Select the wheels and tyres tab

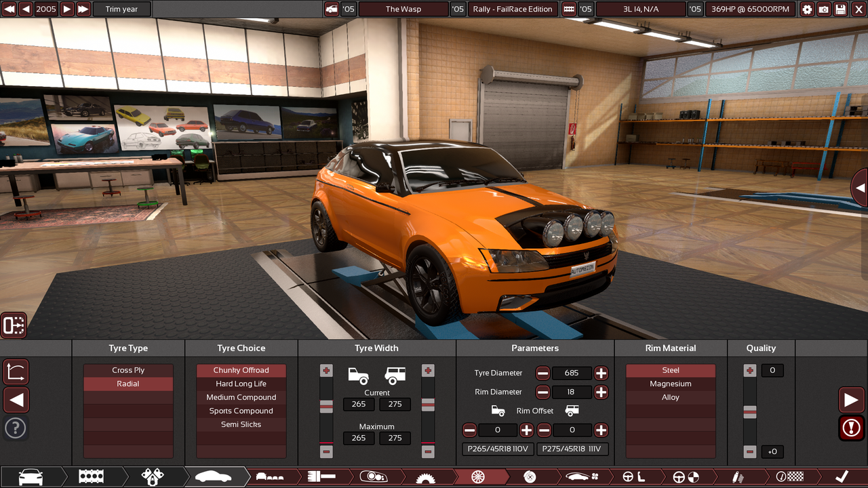click(x=478, y=477)
